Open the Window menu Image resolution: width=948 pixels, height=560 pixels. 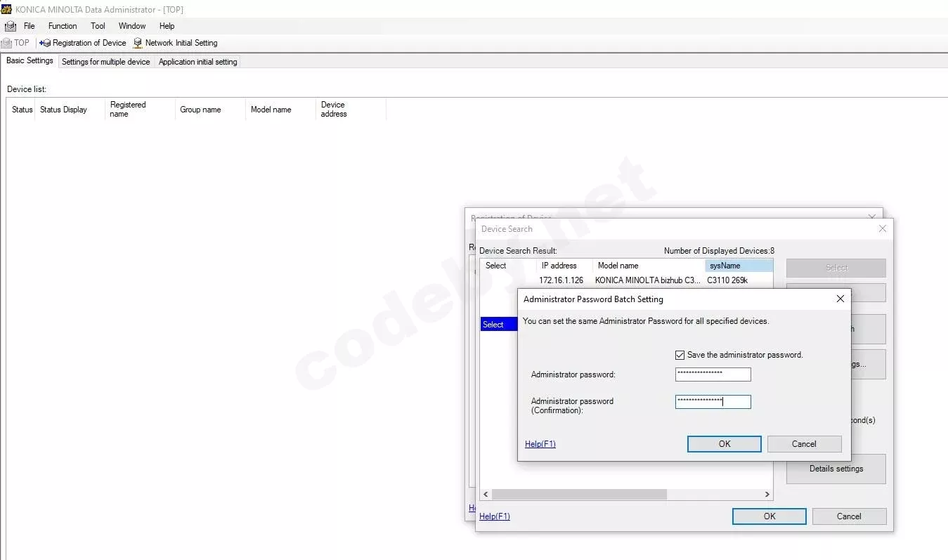click(132, 26)
